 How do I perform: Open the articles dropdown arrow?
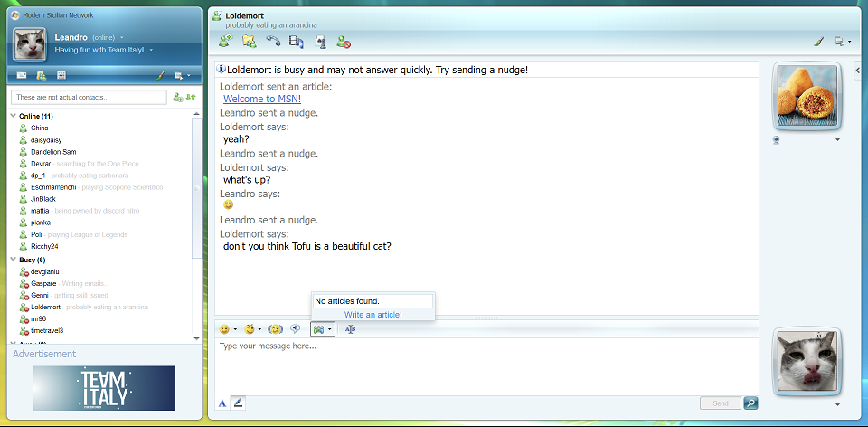(330, 329)
